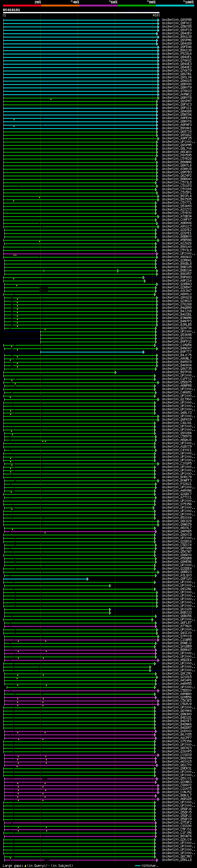The width and height of the screenshot is (197, 868).
Task: Select hit label UniRef100_Q9FUI1
Action: click(177, 108)
